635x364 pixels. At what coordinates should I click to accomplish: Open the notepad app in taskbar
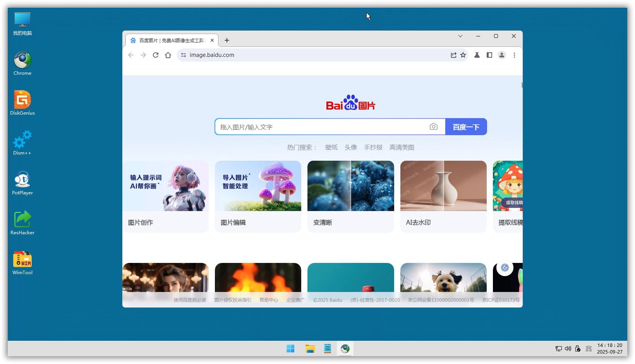point(328,349)
